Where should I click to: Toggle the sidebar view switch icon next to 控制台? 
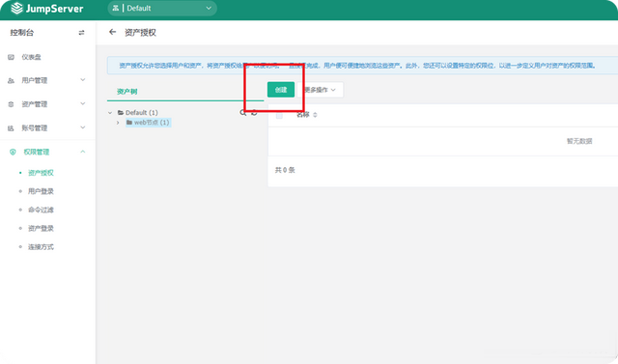pyautogui.click(x=81, y=33)
